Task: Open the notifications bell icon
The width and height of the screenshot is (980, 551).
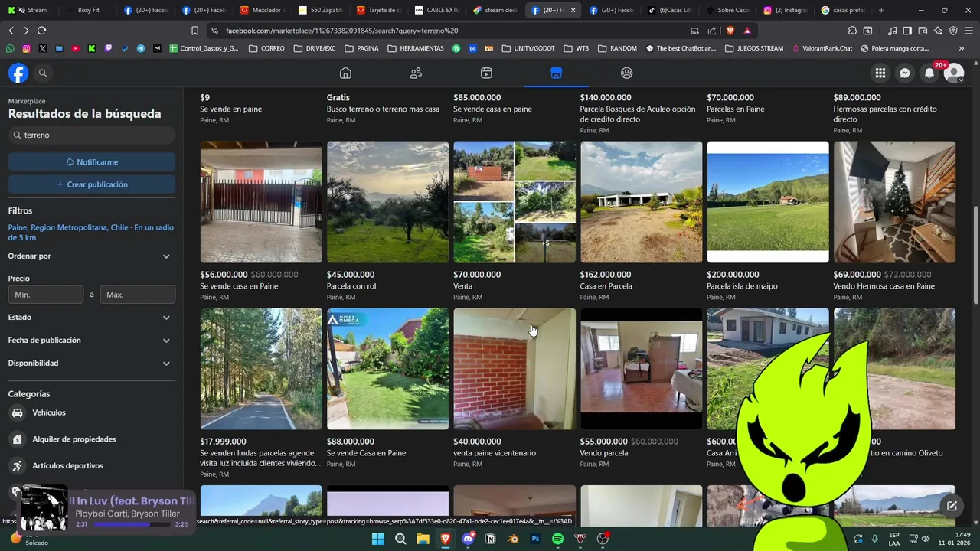Action: [x=929, y=73]
